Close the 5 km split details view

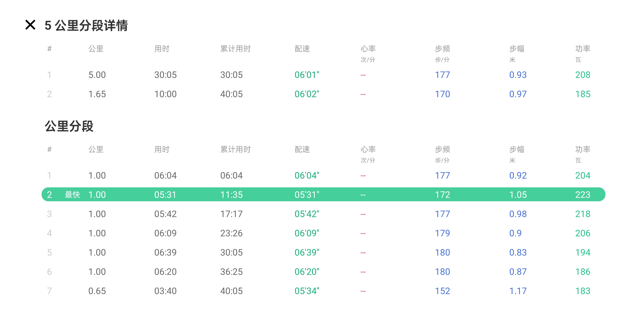click(x=30, y=25)
